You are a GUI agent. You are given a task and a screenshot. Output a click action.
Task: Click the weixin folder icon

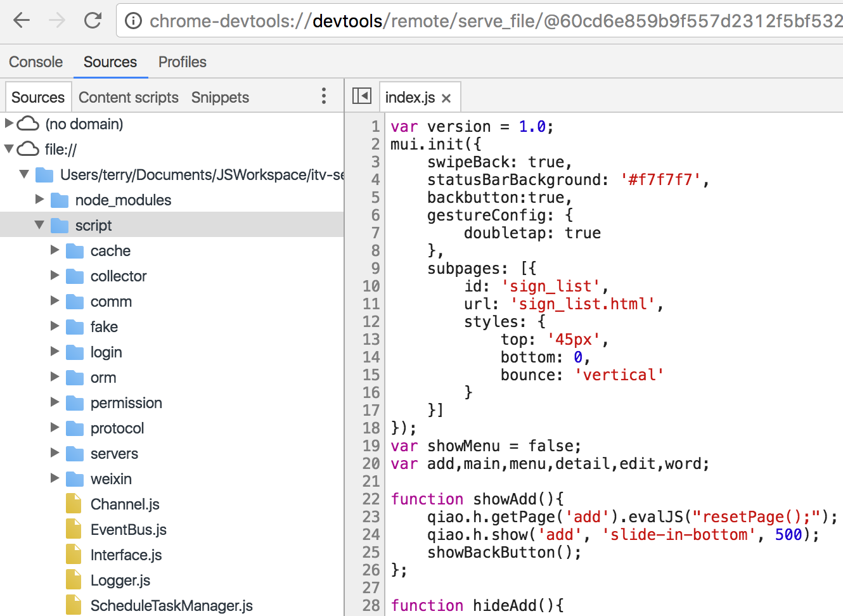[x=75, y=479]
